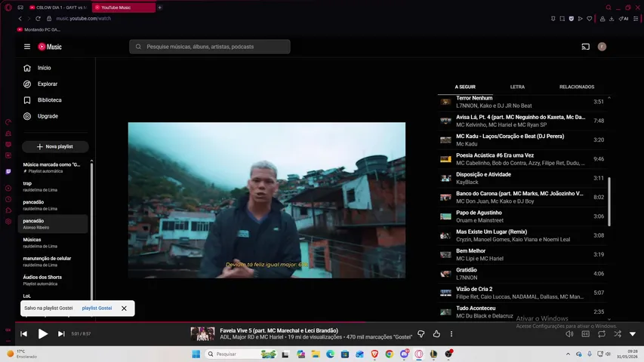The image size is (644, 362).
Task: Open pancadão playlist by Alonso Ribeiro
Action: click(54, 224)
